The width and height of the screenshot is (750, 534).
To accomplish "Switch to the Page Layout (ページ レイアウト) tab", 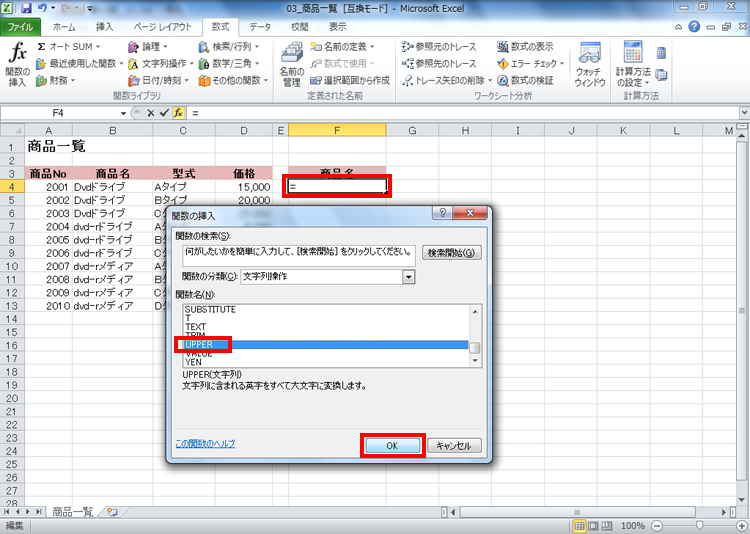I will [x=162, y=27].
